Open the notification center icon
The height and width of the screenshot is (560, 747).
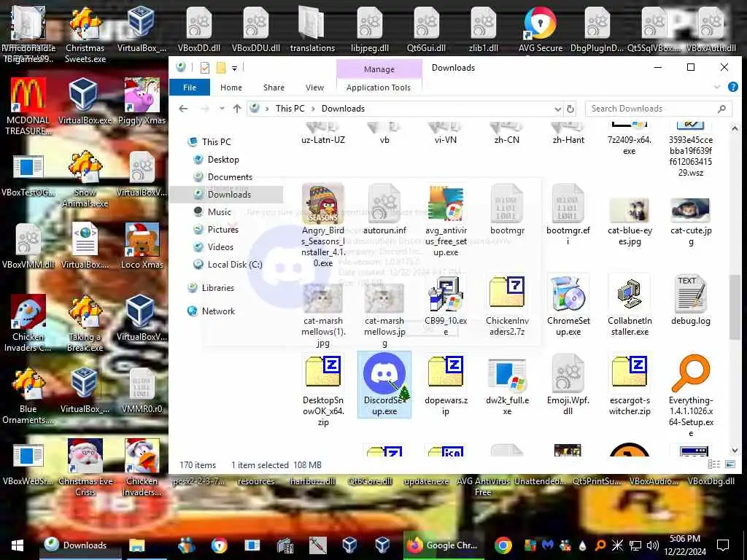click(723, 545)
